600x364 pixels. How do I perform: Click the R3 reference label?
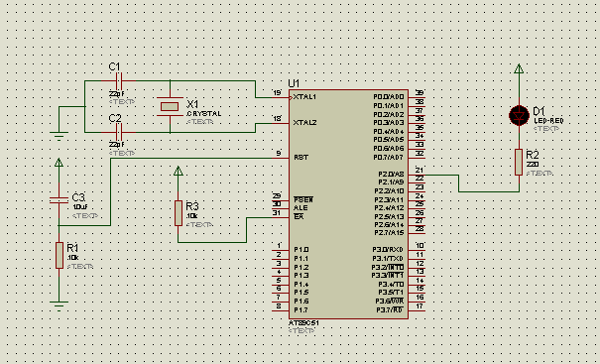click(192, 206)
